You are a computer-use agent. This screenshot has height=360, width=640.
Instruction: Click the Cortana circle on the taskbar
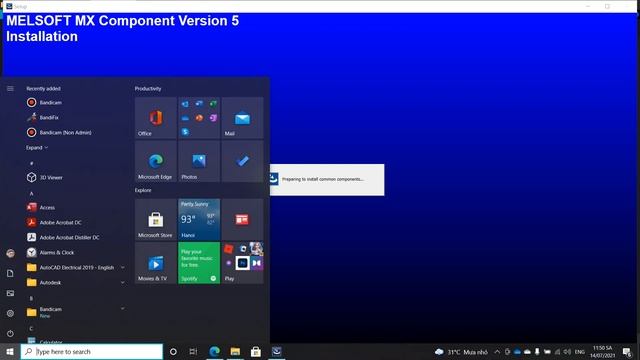173,351
